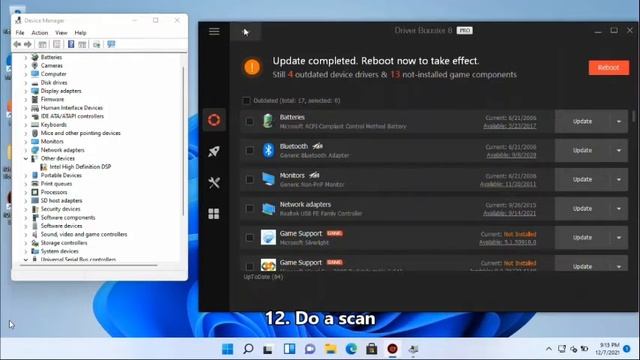Click Update for Monitors driver
Screen dimensions: 640x360
[582, 180]
